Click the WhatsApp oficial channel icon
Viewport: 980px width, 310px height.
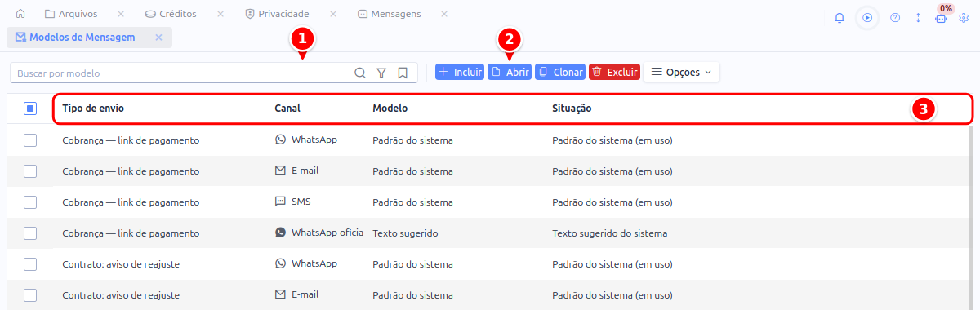tap(281, 232)
